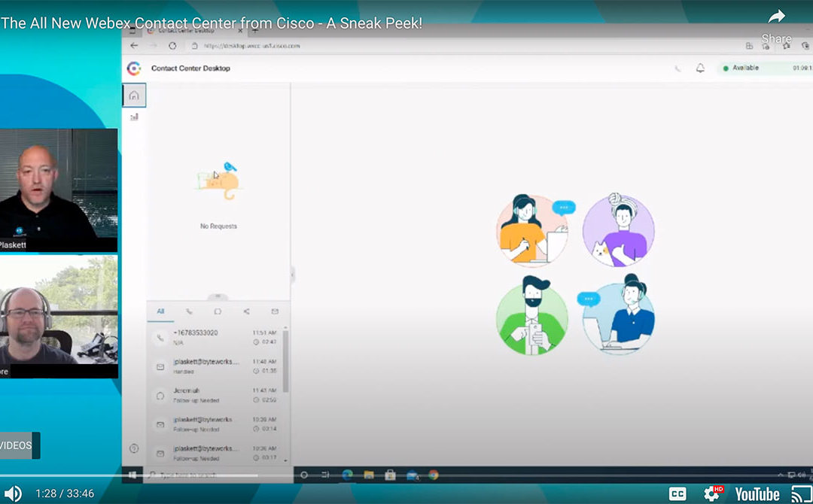Collapse the task list panel handle
Viewport: 813px width, 504px height.
[x=293, y=275]
